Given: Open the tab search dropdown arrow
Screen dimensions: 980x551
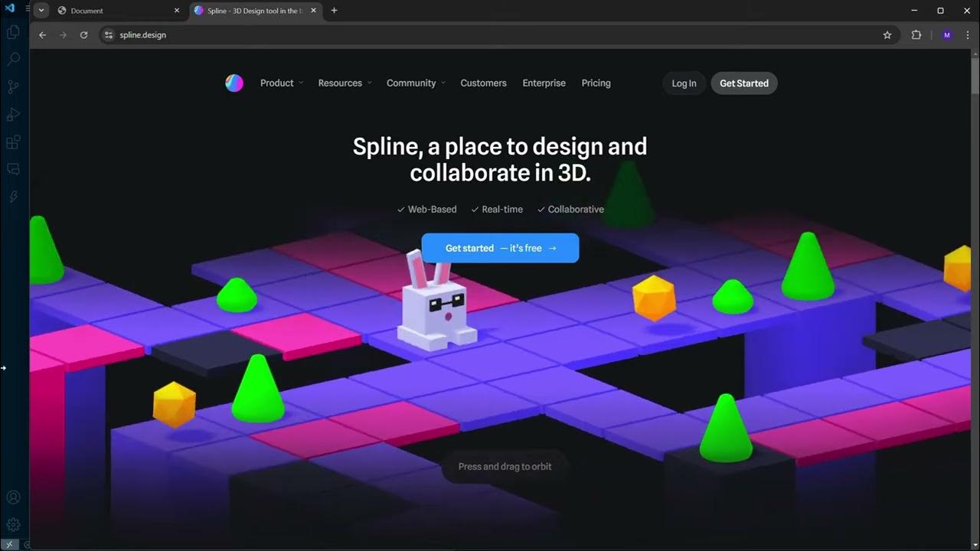Looking at the screenshot, I should click(41, 11).
